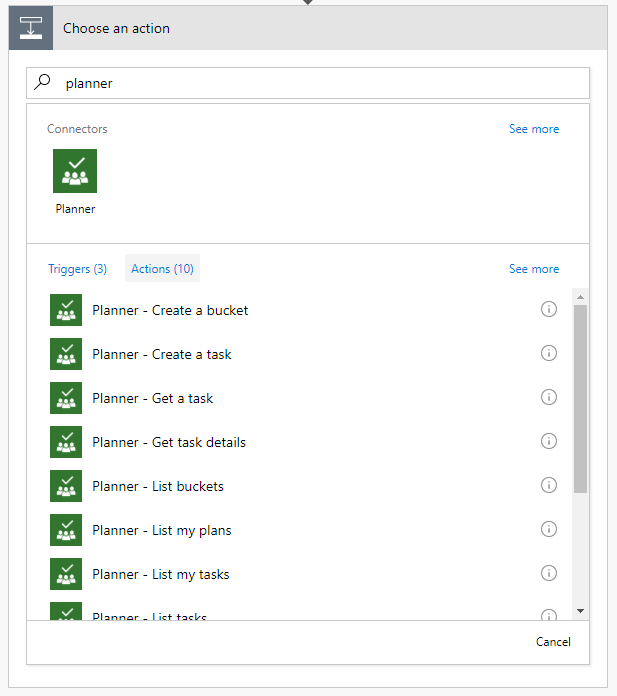
Task: Show info for List my tasks
Action: (x=549, y=573)
